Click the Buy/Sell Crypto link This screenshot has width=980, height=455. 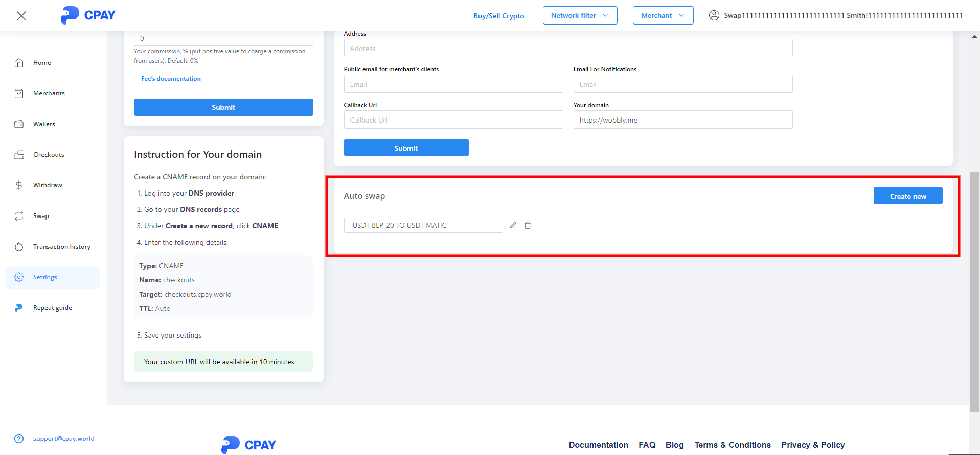pyautogui.click(x=498, y=16)
